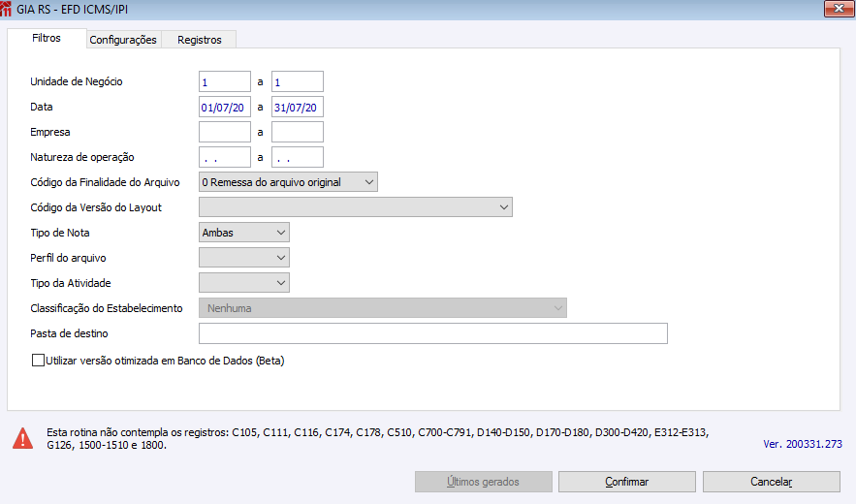Click the Cancelar button

[772, 482]
